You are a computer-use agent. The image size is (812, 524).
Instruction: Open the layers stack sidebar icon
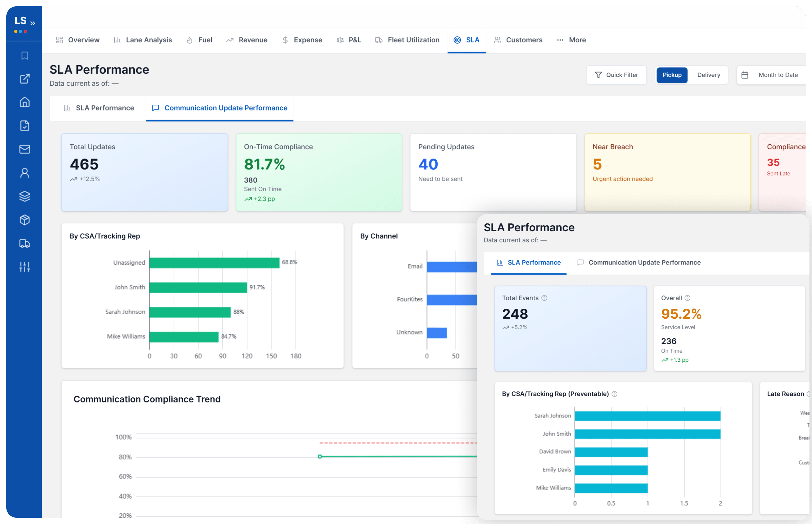pyautogui.click(x=24, y=196)
